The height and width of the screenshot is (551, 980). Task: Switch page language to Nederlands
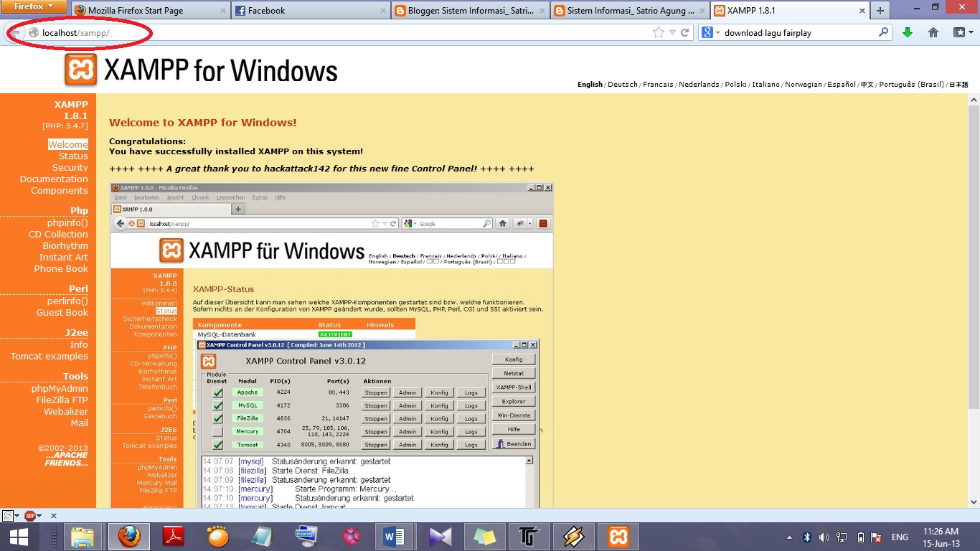coord(699,84)
